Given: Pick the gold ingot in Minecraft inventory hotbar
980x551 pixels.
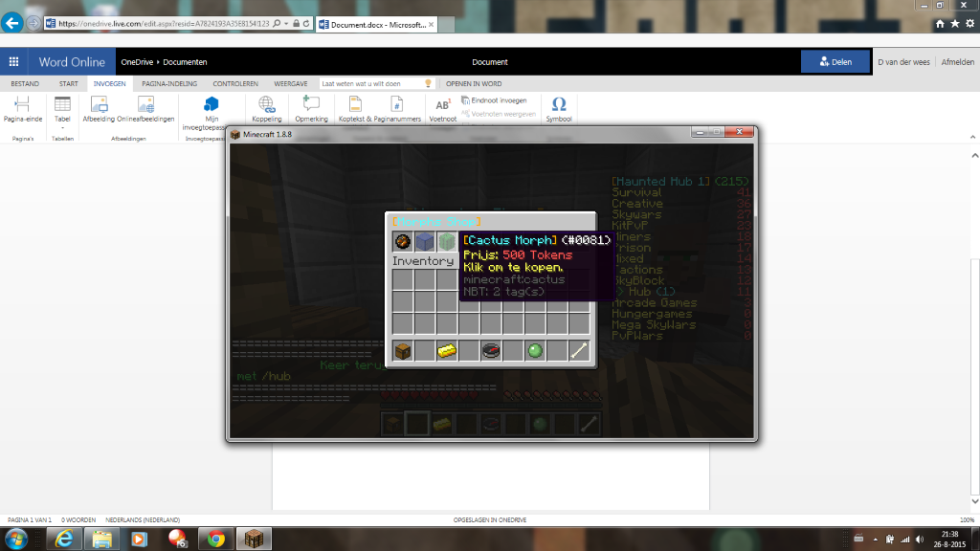Looking at the screenshot, I should click(x=446, y=350).
